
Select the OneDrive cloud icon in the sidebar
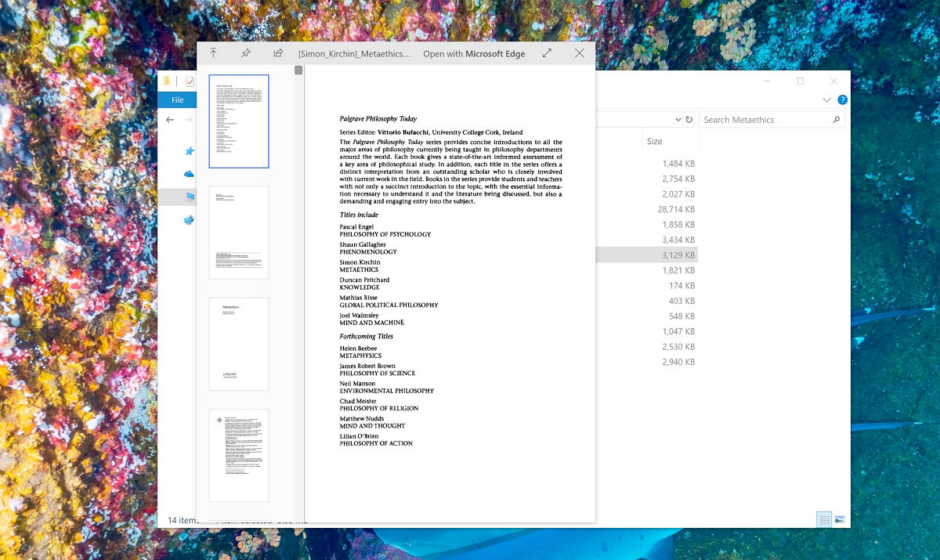pyautogui.click(x=188, y=174)
